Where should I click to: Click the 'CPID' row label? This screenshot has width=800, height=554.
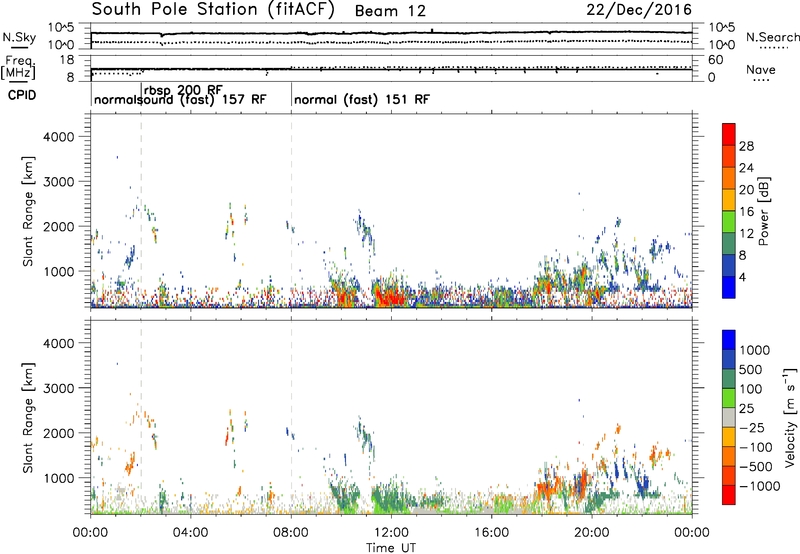click(22, 95)
